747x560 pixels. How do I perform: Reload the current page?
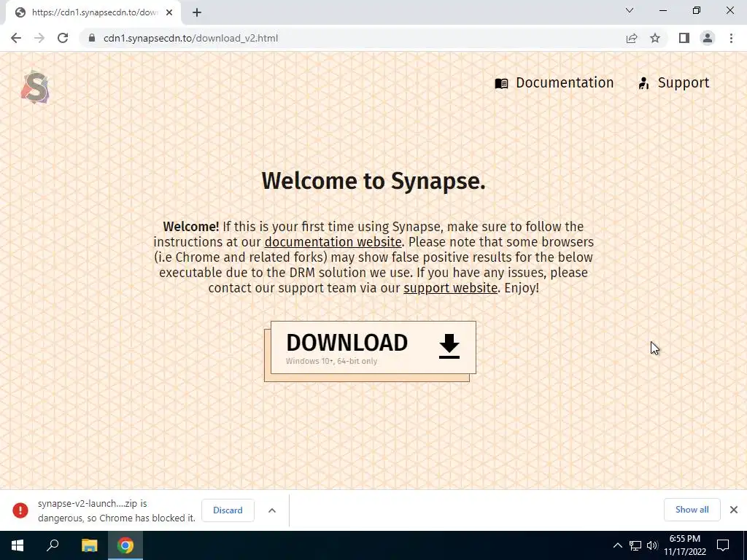(x=63, y=38)
